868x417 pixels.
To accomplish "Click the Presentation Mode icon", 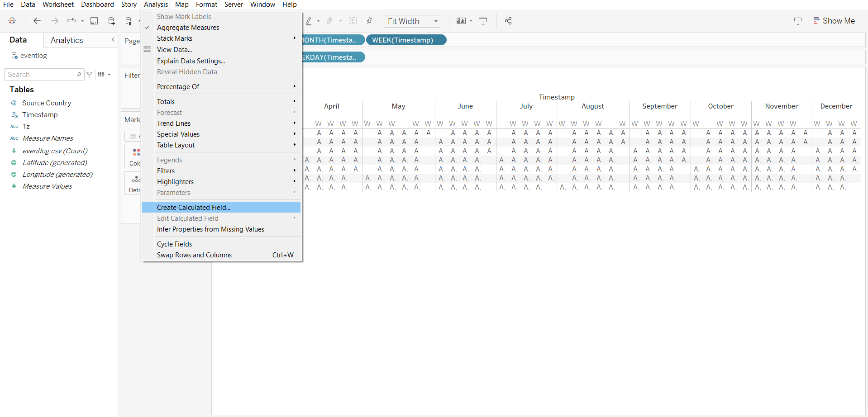I will pos(483,21).
